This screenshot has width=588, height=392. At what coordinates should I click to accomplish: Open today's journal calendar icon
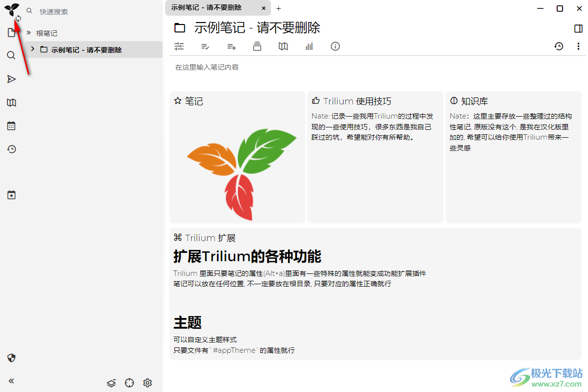click(x=11, y=126)
